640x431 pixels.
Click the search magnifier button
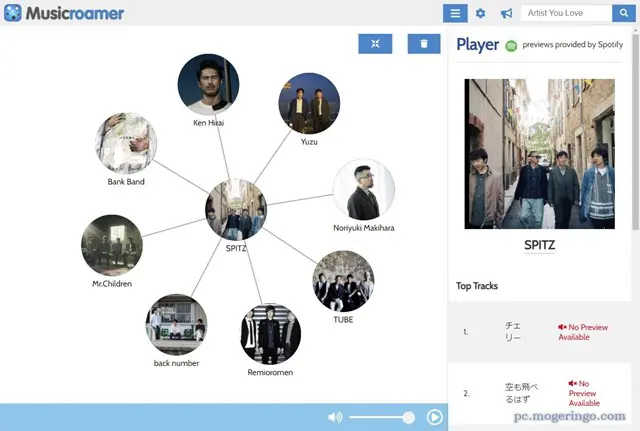pyautogui.click(x=624, y=13)
